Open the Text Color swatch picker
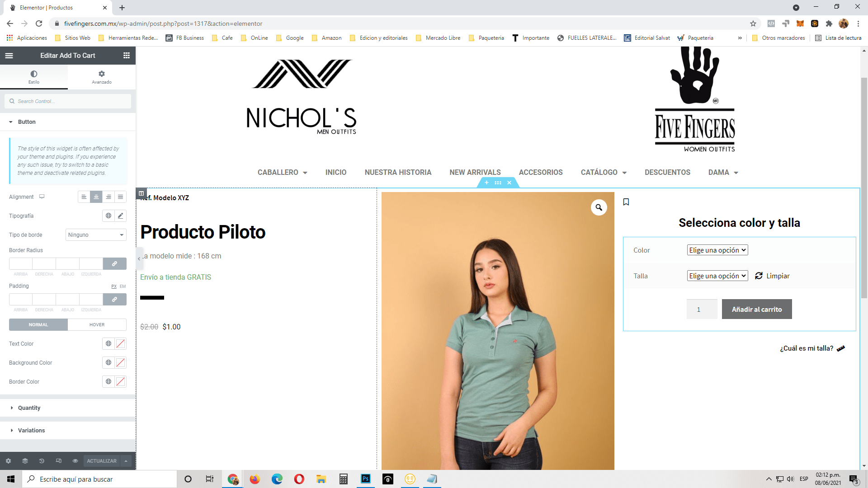 tap(121, 344)
